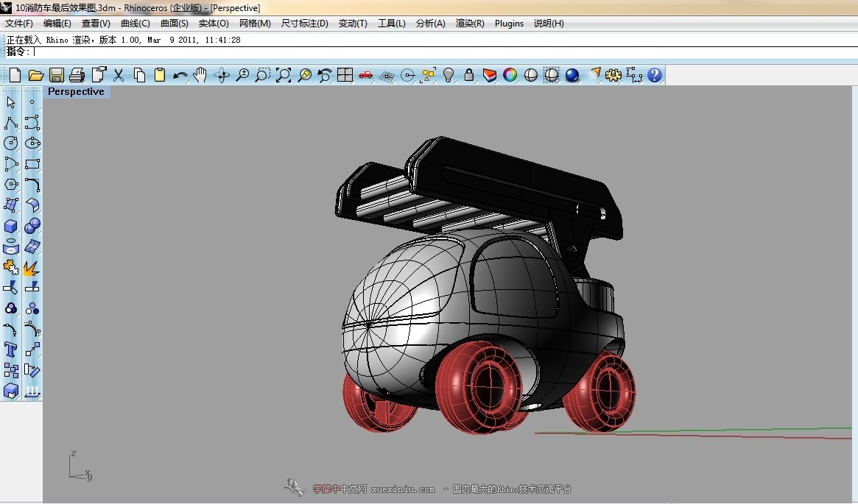Screen dimensions: 858x504
Task: Click the light bulb Hide Objects icon
Action: tap(449, 75)
